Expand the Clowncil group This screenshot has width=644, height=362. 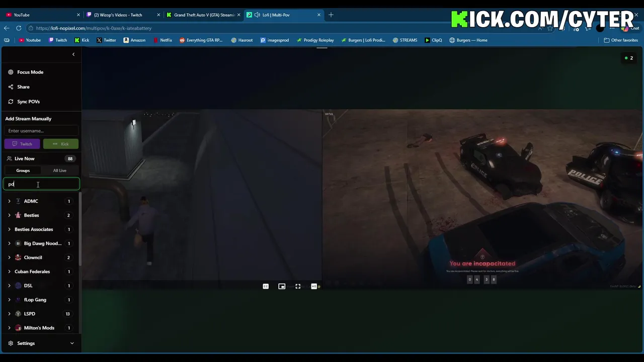click(x=9, y=257)
